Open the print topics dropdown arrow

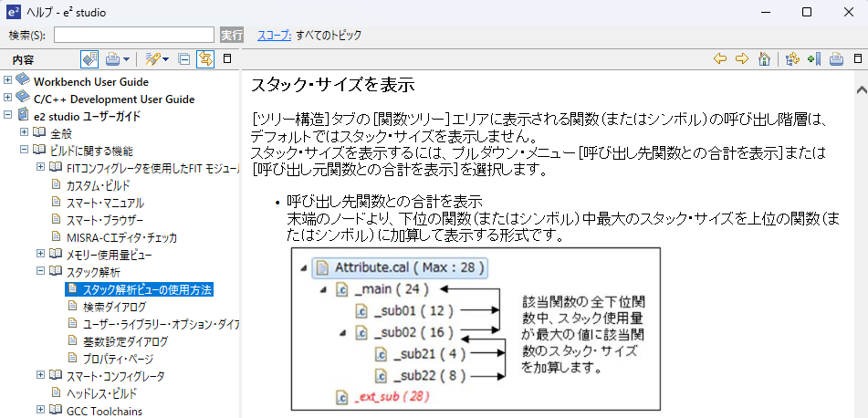[x=126, y=59]
